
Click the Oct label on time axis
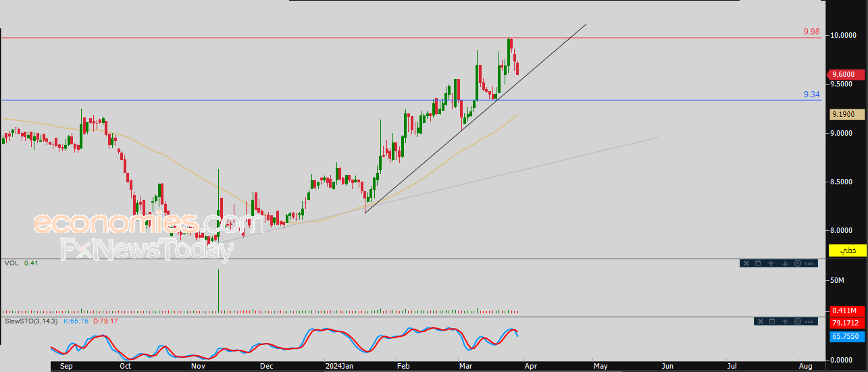[x=126, y=366]
